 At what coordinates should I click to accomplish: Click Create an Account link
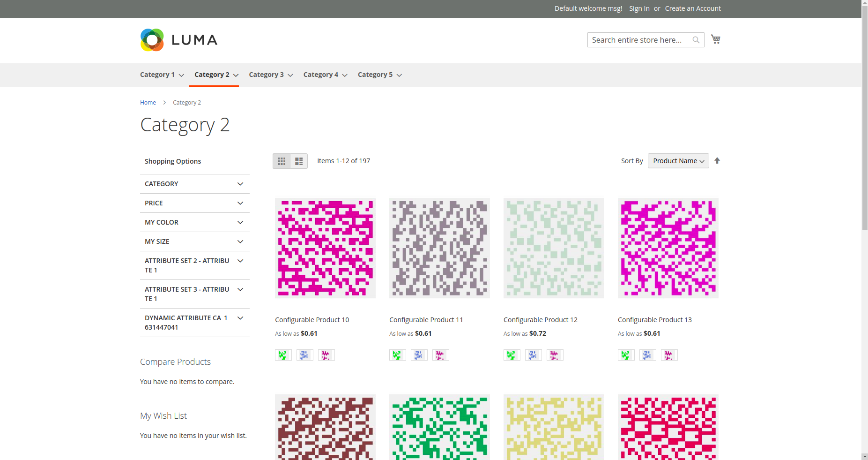click(693, 8)
